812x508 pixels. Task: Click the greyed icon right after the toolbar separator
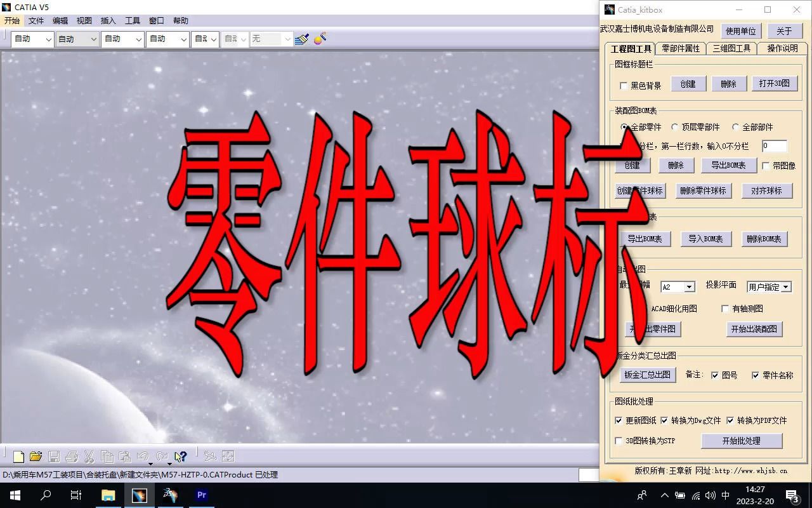[x=210, y=456]
